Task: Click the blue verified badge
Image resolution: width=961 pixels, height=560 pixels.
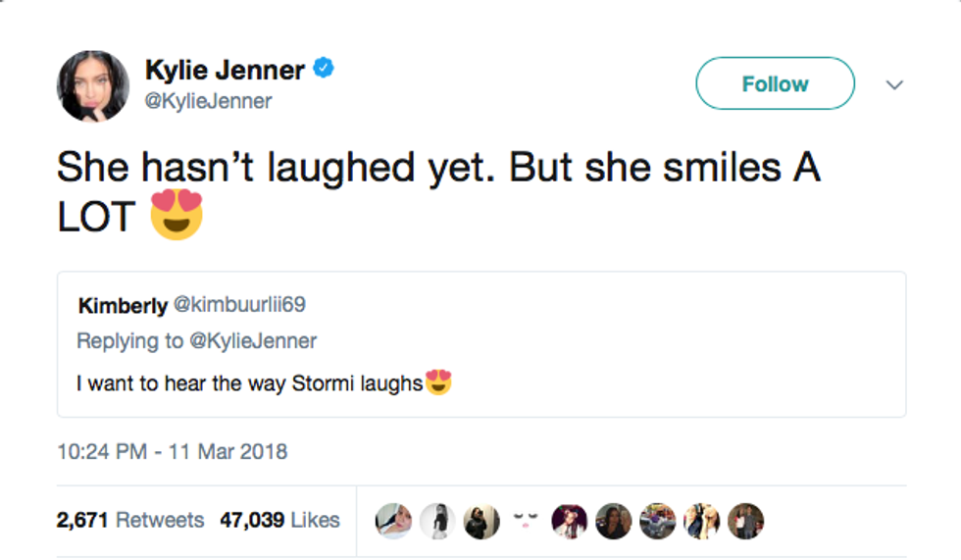Action: (x=325, y=69)
